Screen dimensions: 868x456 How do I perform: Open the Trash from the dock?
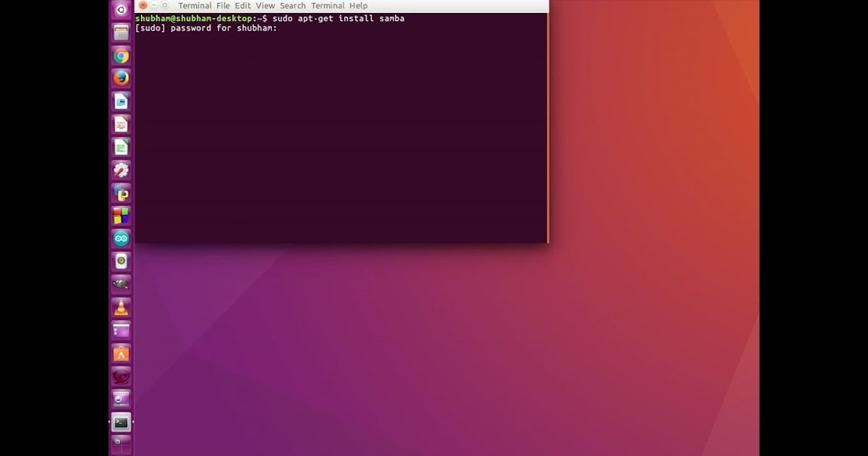[121, 444]
